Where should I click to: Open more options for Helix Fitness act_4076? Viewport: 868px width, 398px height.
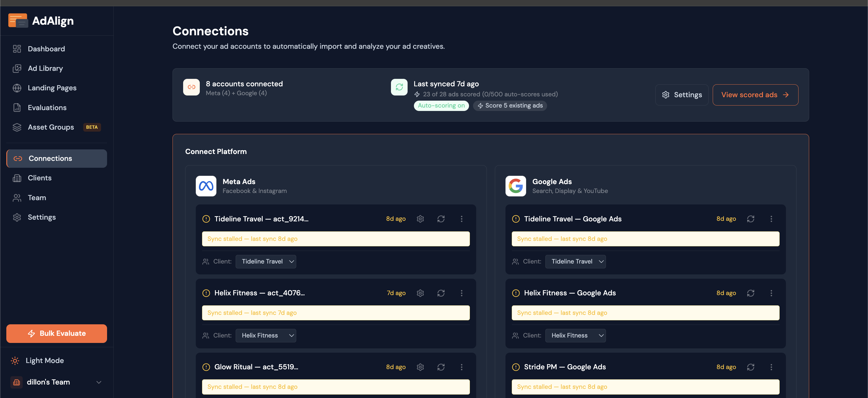pos(462,293)
